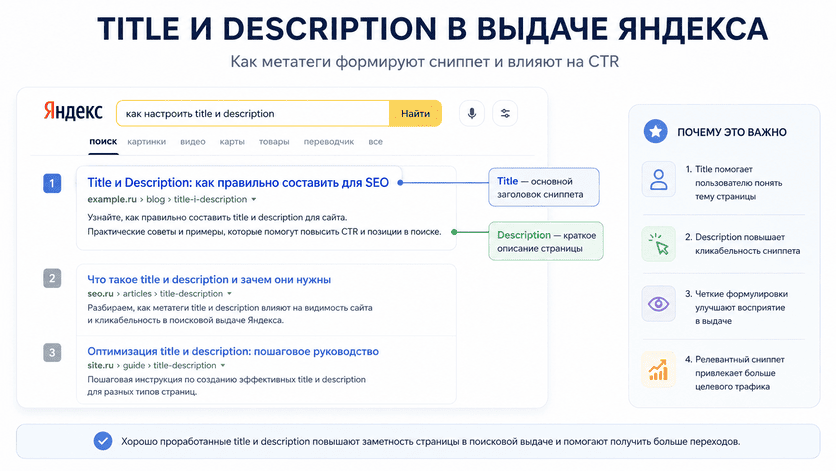Click the eye icon beside Четкие формулировки

[x=658, y=304]
